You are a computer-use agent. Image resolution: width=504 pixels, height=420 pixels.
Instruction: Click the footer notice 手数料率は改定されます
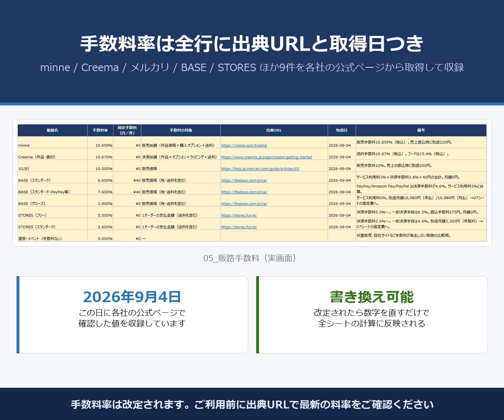[x=252, y=404]
